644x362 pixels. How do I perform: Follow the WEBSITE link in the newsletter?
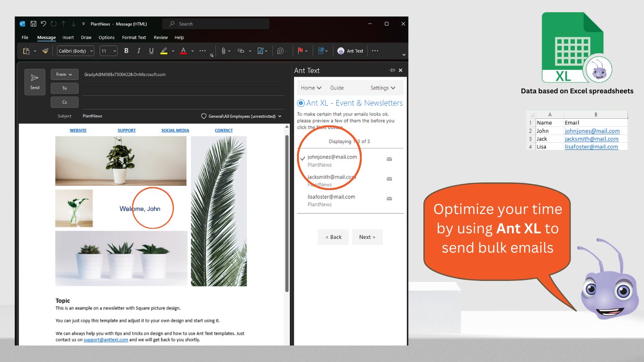[x=78, y=131]
